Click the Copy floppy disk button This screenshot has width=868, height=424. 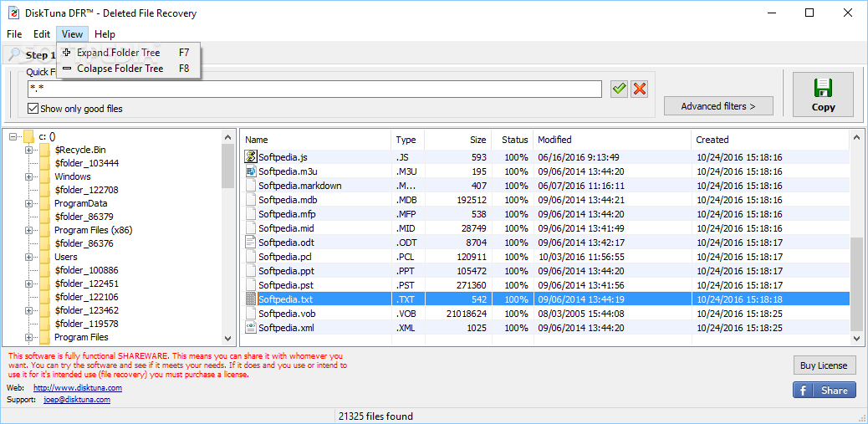click(x=823, y=95)
